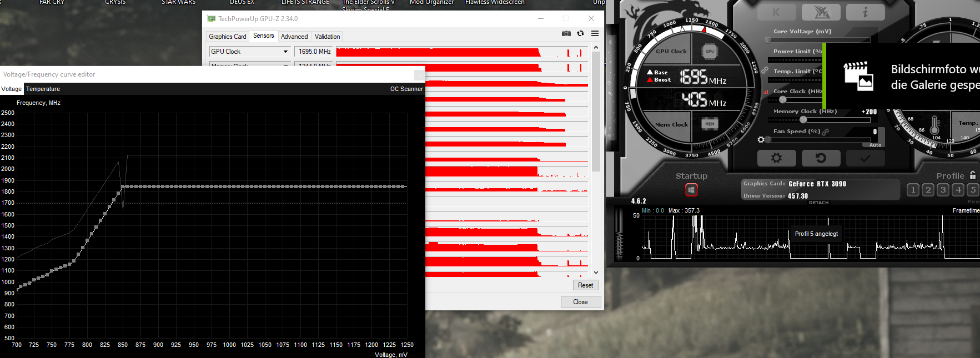Select profile slot 1
Image resolution: width=980 pixels, height=358 pixels.
(913, 190)
